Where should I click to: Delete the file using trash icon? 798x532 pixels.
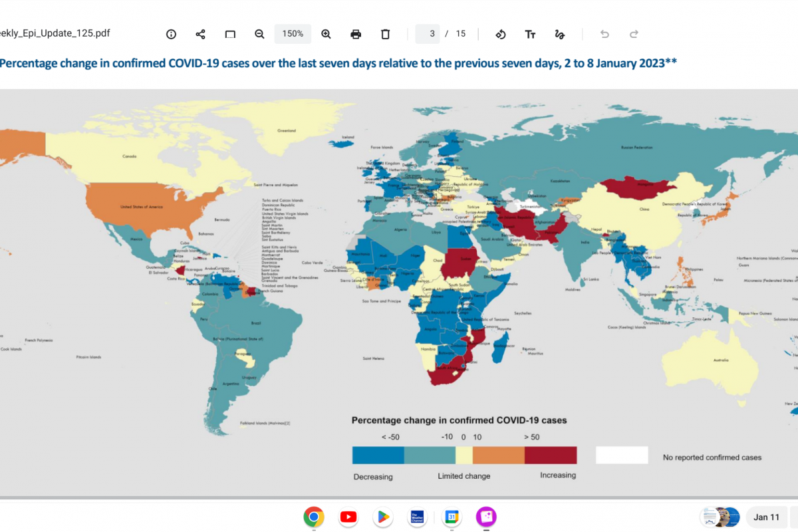(x=385, y=34)
